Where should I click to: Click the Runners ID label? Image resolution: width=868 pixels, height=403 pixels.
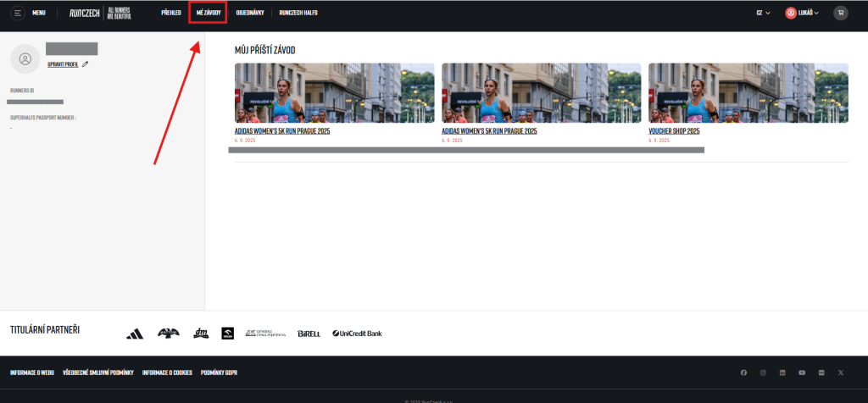coord(22,90)
